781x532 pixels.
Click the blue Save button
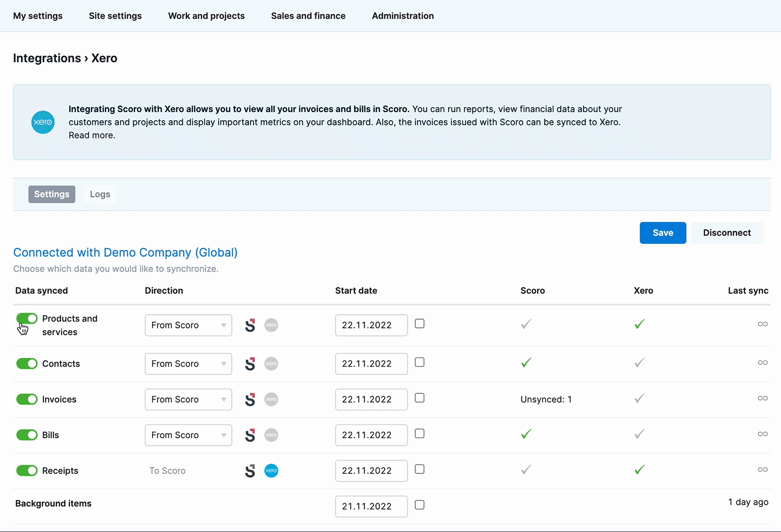[663, 233]
